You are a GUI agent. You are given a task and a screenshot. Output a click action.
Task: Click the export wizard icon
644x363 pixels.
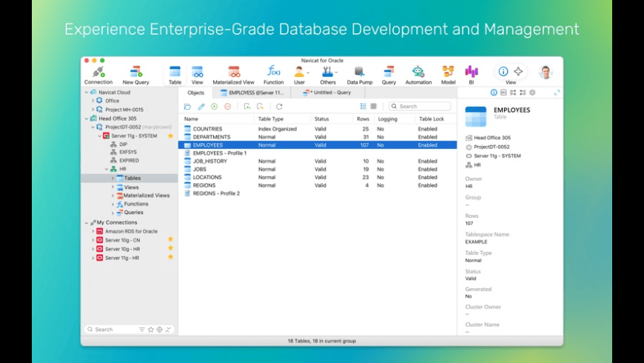260,107
